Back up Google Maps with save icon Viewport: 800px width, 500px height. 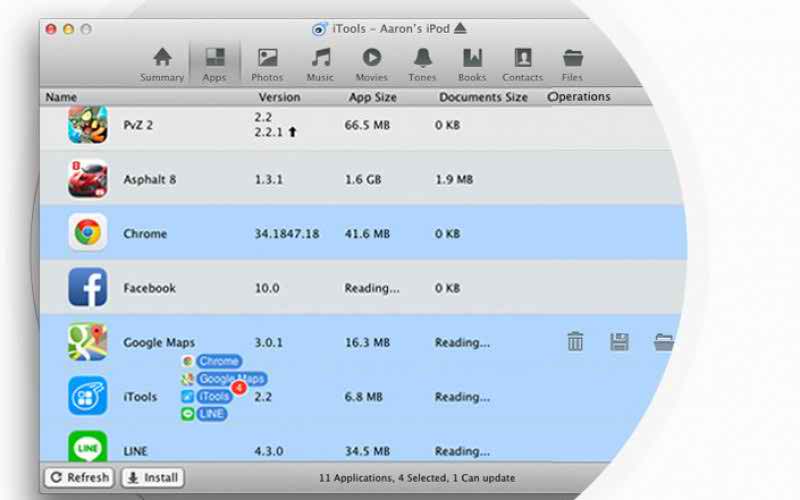pyautogui.click(x=619, y=342)
